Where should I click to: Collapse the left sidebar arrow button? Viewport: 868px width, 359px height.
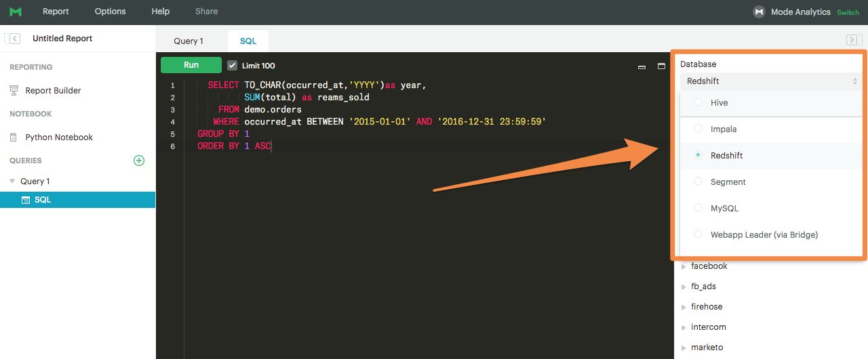tap(15, 39)
